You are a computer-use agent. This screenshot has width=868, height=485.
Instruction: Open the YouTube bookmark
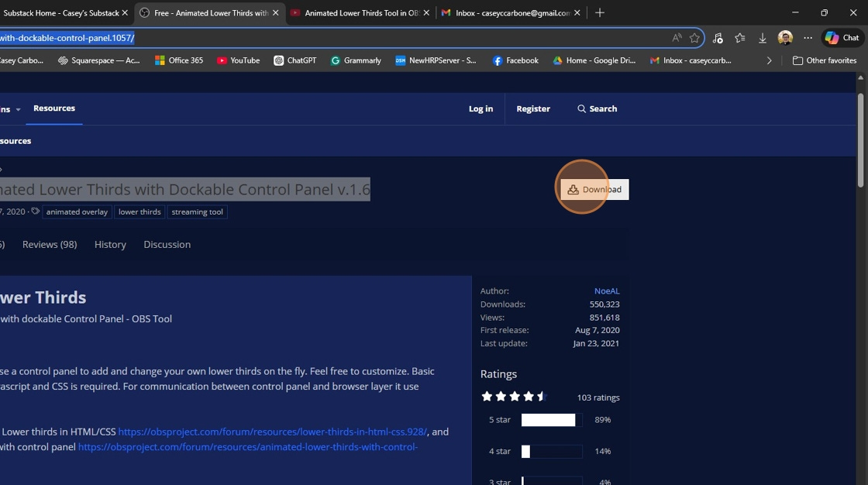pyautogui.click(x=238, y=60)
